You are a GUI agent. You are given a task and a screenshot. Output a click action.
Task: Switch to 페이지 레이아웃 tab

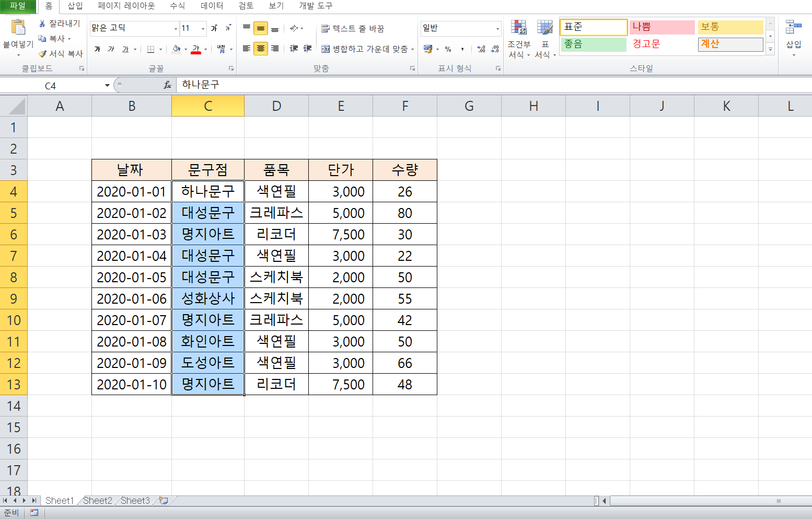126,6
